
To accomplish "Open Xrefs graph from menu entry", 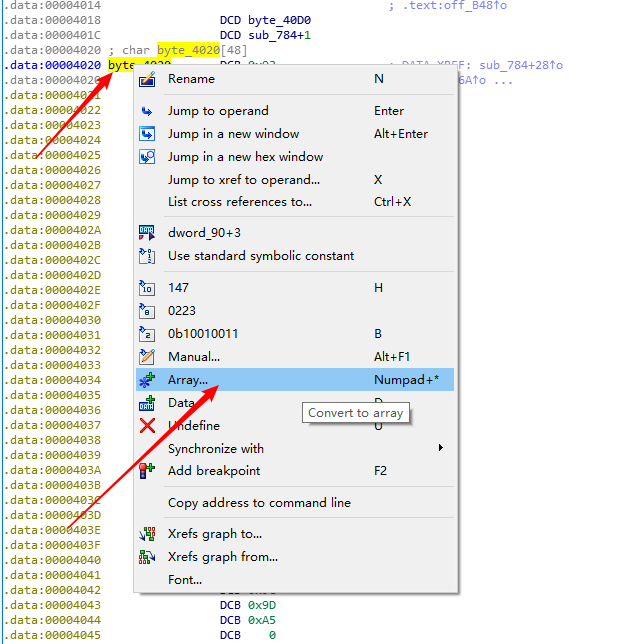I will (295, 557).
